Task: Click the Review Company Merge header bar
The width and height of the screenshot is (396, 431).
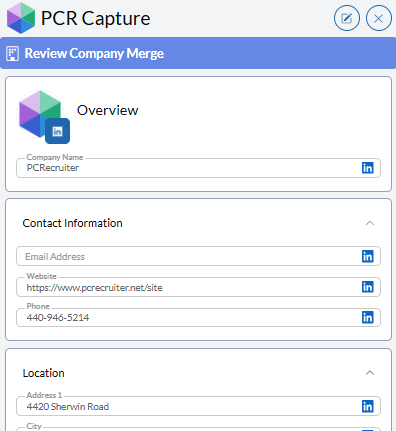Action: click(x=198, y=53)
